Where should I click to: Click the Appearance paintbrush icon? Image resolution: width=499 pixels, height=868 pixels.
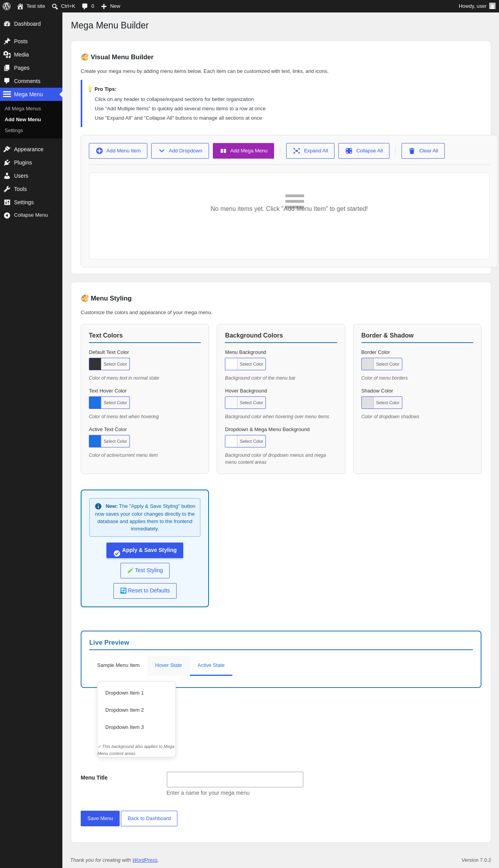(7, 149)
